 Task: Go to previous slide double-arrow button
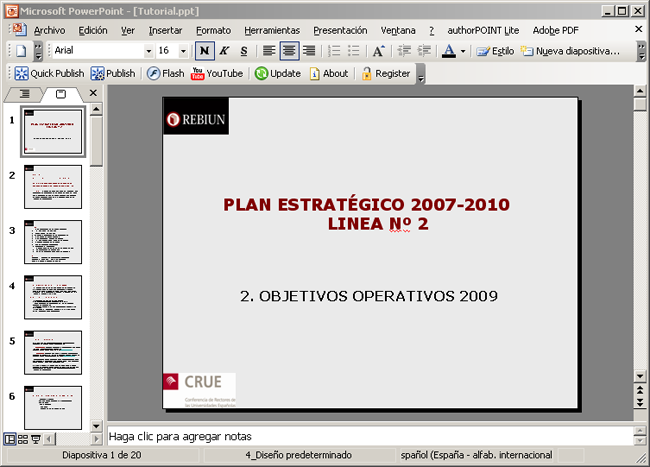tap(640, 390)
